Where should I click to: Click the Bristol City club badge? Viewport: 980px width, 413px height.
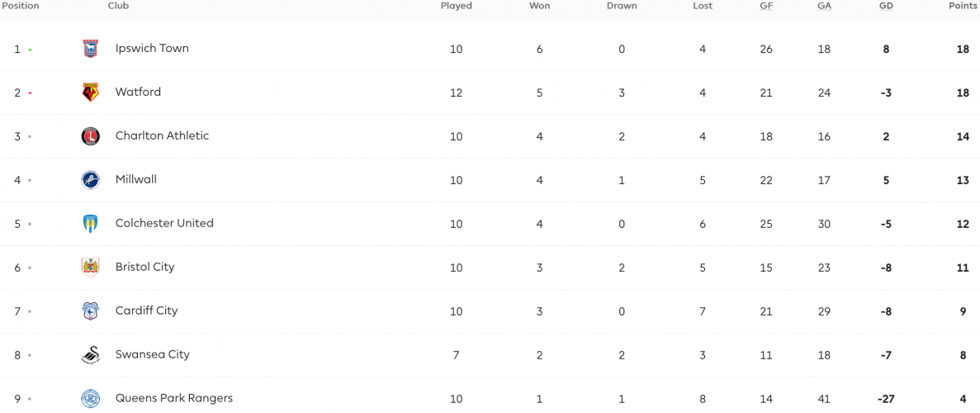pyautogui.click(x=91, y=267)
